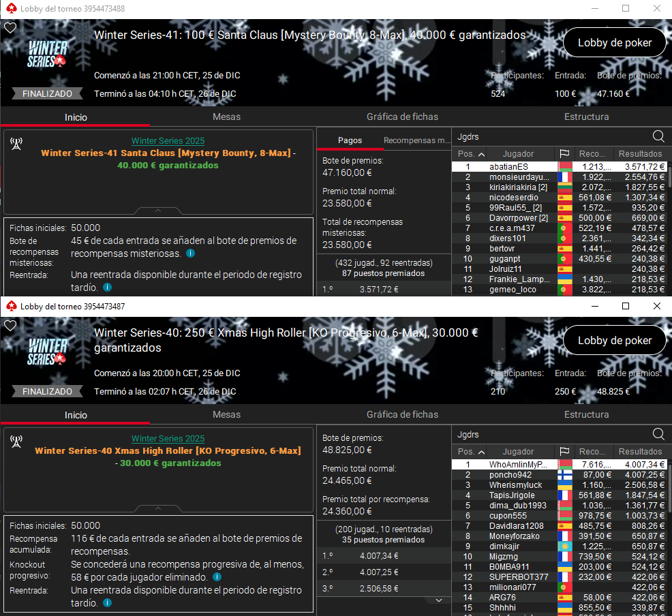Switch to Mesas tab in Winter Series-41 lobby
Viewport: 672px width, 616px height.
pyautogui.click(x=226, y=117)
